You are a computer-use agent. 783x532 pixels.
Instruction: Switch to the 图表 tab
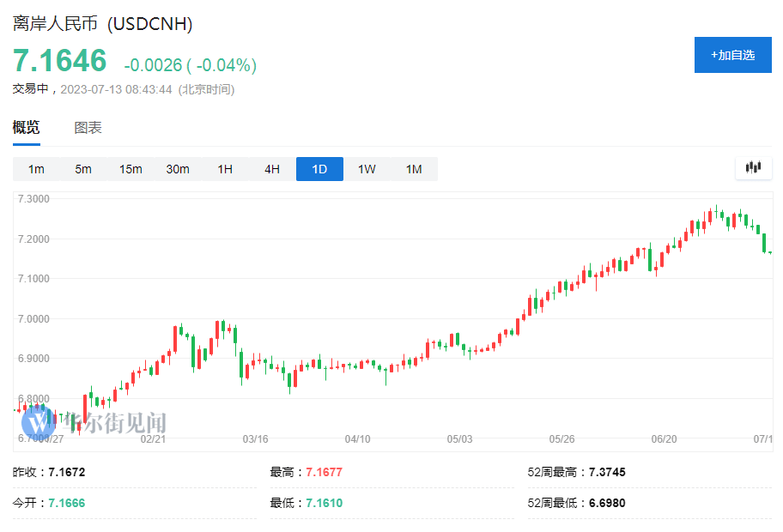click(x=88, y=128)
